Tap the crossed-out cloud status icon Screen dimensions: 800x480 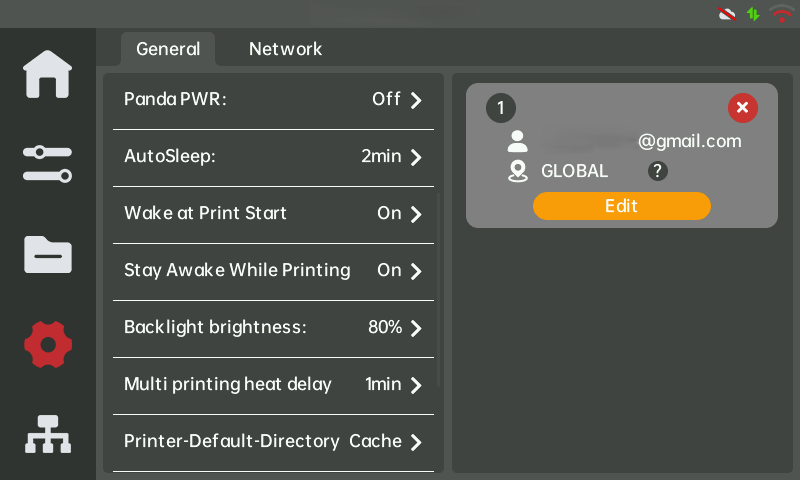(x=727, y=14)
